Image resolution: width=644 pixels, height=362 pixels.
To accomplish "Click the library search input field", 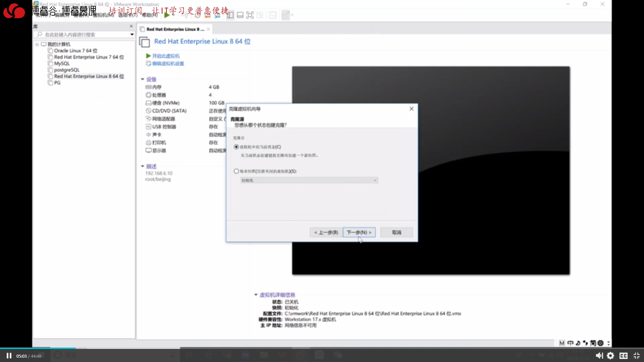I will point(85,35).
